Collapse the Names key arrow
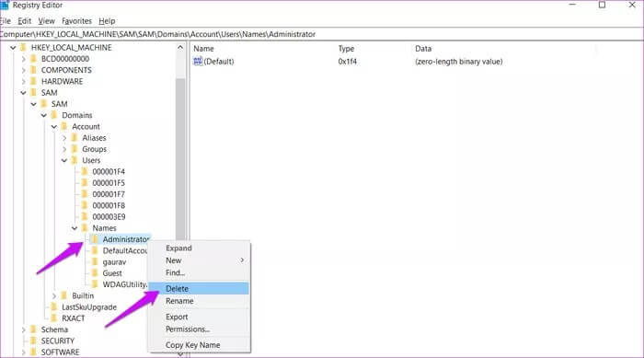The height and width of the screenshot is (358, 644). [75, 228]
